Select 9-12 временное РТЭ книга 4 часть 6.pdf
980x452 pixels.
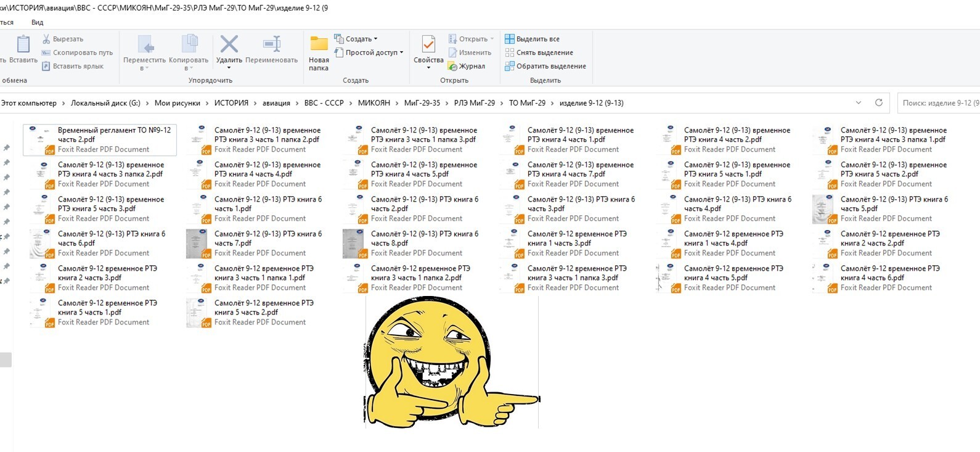(883, 278)
